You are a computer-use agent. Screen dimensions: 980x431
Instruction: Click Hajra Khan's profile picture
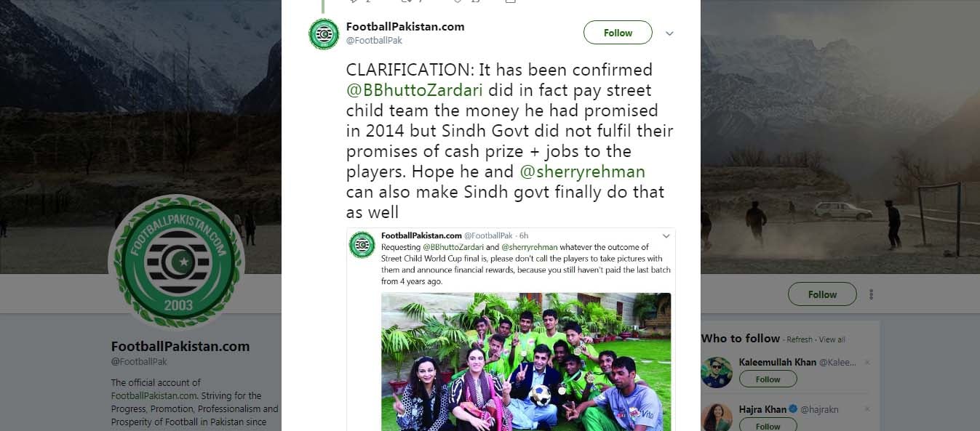click(x=717, y=418)
